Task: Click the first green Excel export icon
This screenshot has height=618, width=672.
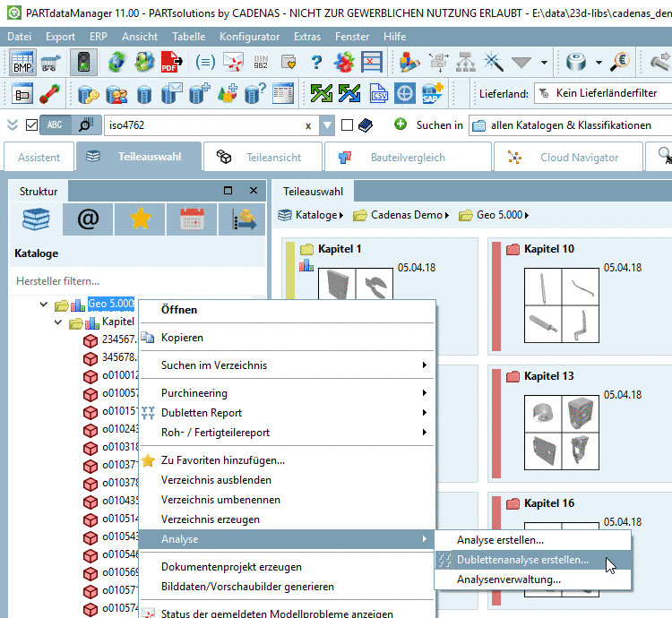Action: click(x=322, y=93)
